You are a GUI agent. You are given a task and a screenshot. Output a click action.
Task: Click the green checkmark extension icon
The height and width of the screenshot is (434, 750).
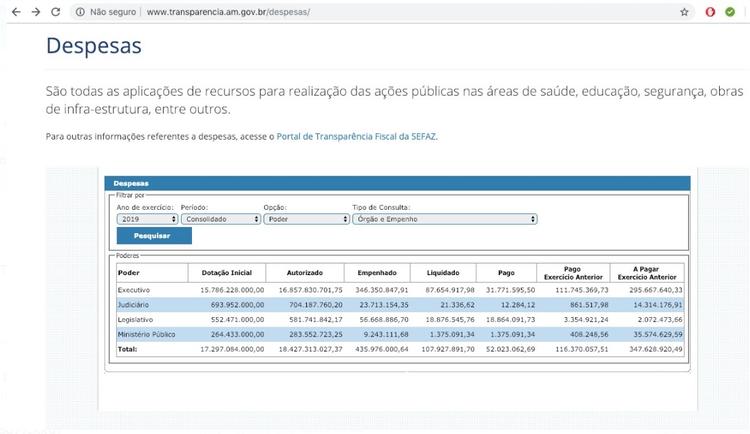(x=730, y=12)
